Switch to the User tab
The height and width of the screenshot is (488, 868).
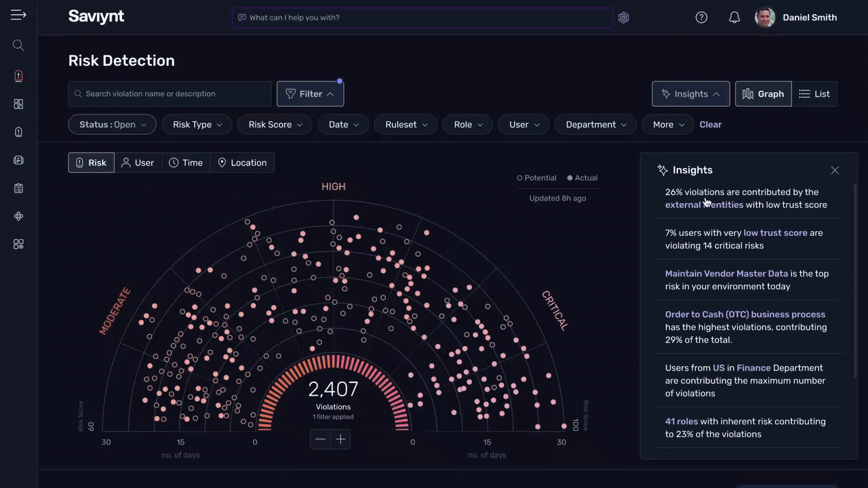pyautogui.click(x=138, y=163)
